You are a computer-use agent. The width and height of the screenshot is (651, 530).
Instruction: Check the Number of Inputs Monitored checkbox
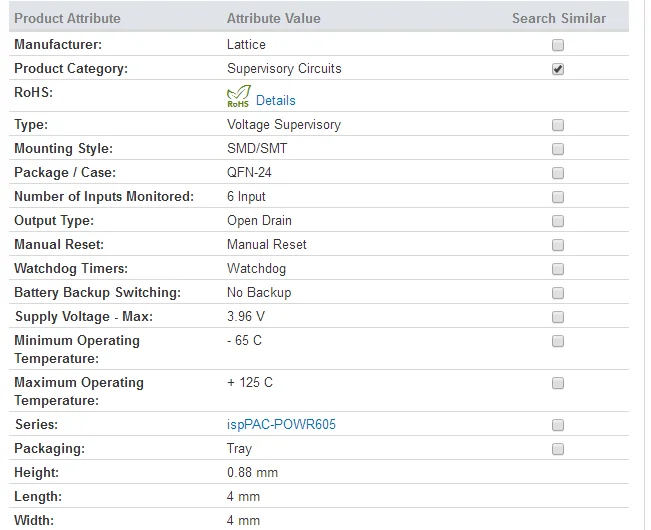[x=558, y=197]
